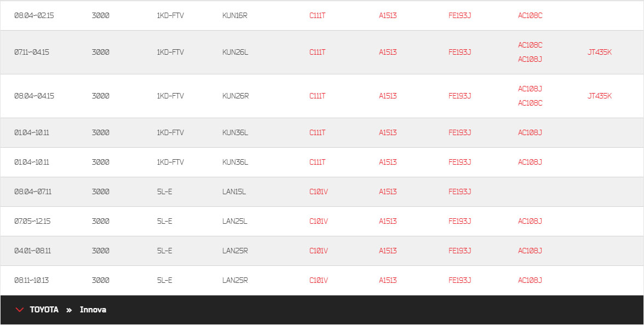Select AC108J in the KUN26L row
The image size is (644, 325).
[x=530, y=59]
